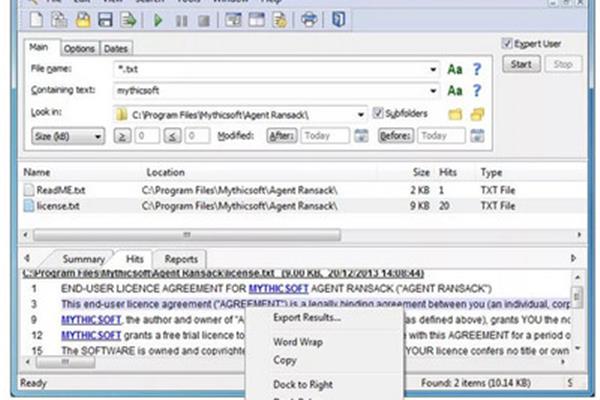Select the license.txt result row
This screenshot has width=600, height=400.
[302, 206]
